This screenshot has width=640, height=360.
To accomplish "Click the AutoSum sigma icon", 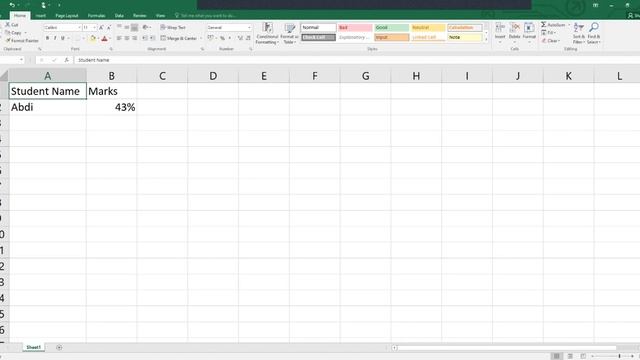I will tap(544, 25).
